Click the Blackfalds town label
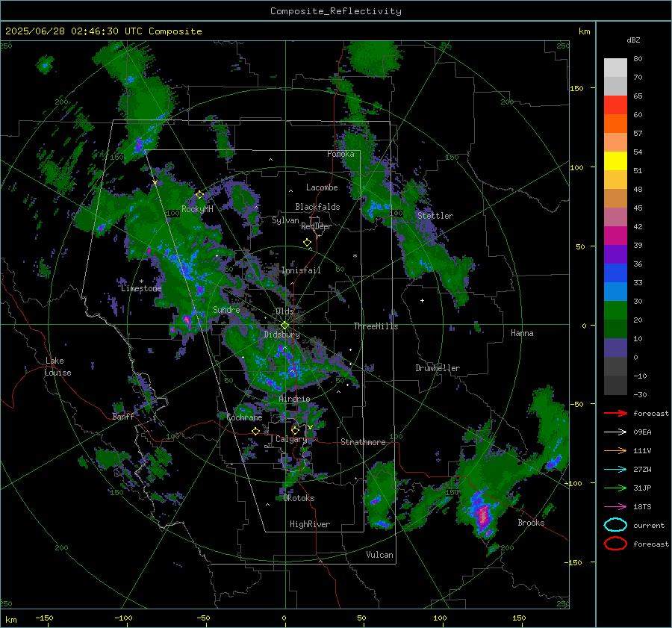Screen dimensions: 672x628 [317, 207]
